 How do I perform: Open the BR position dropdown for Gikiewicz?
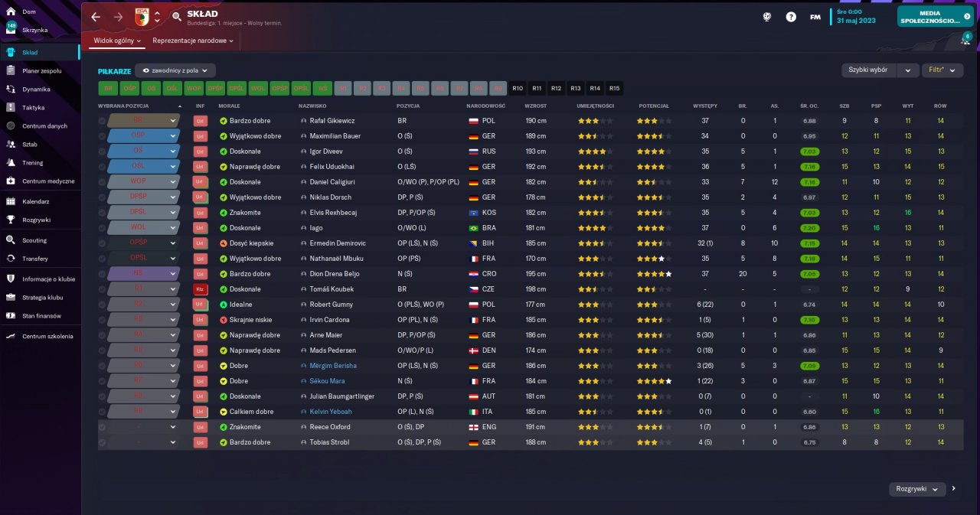(x=144, y=121)
